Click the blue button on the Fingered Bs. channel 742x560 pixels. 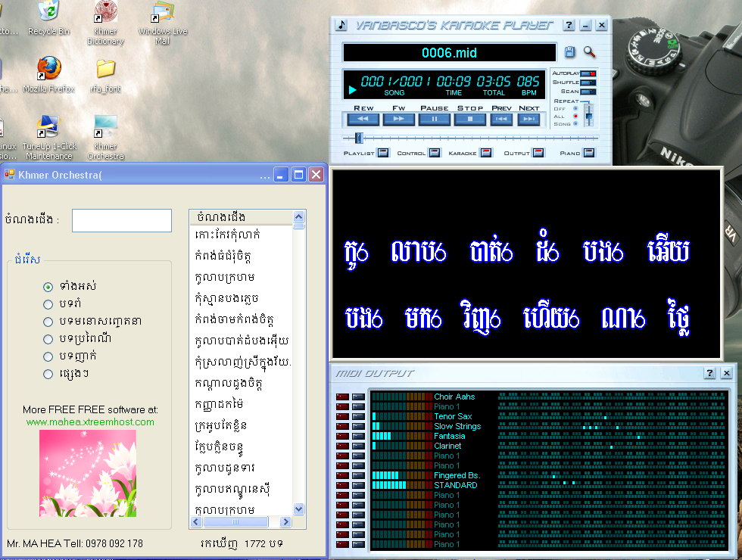point(358,475)
